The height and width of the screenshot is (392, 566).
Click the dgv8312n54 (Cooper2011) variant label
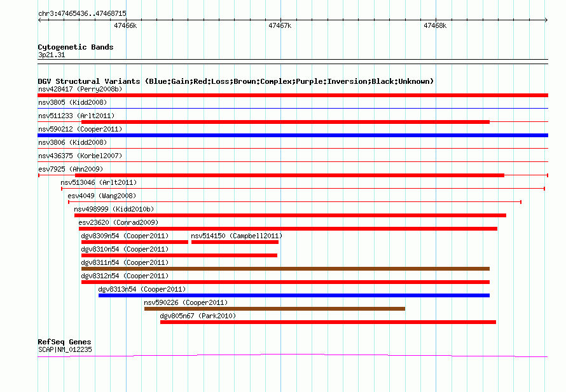125,276
